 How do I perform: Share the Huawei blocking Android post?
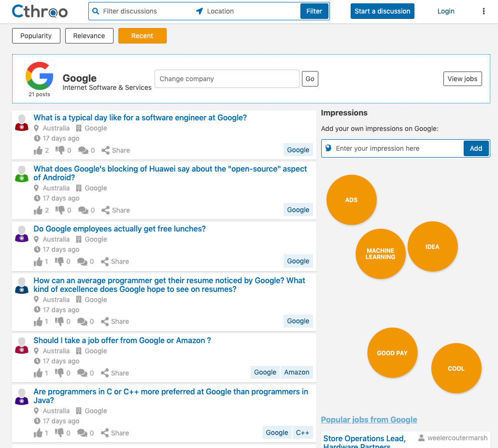click(115, 210)
